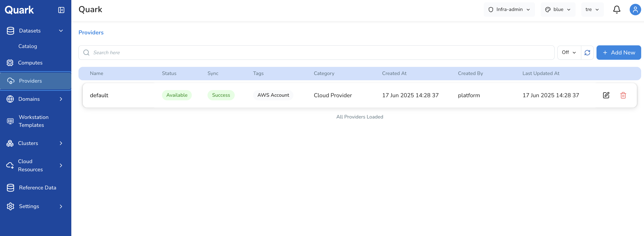Image resolution: width=644 pixels, height=236 pixels.
Task: Click the Add New button
Action: click(618, 53)
